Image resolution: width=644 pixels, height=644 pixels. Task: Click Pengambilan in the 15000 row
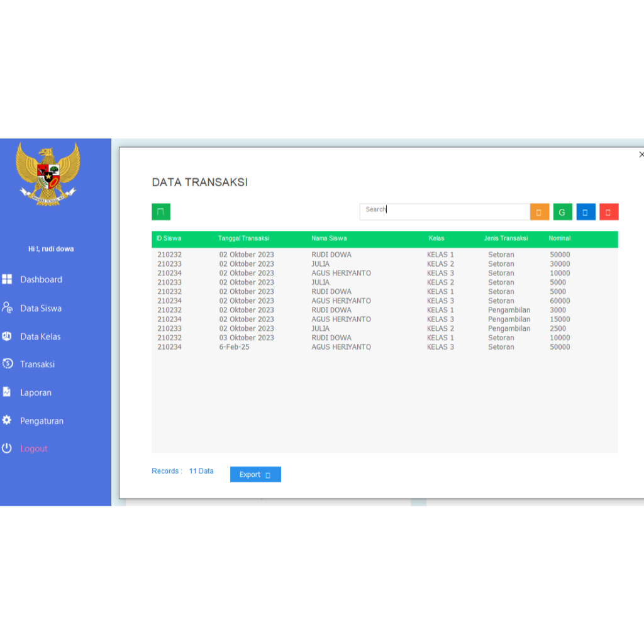click(x=509, y=319)
